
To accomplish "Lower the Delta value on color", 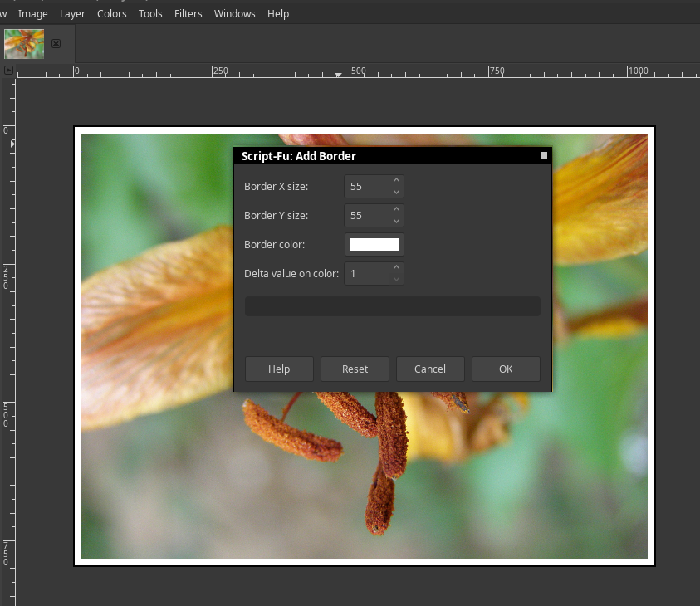I will (396, 280).
